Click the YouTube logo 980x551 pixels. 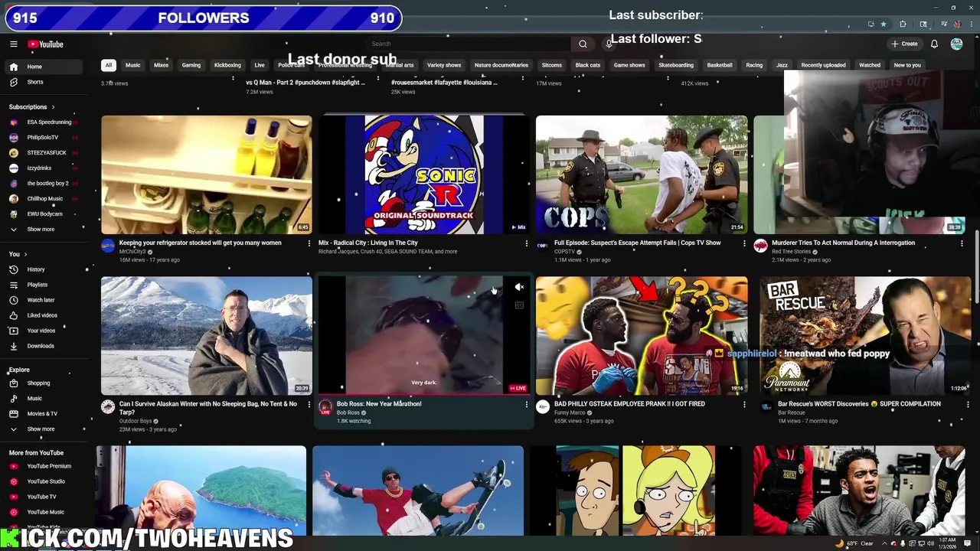[46, 44]
